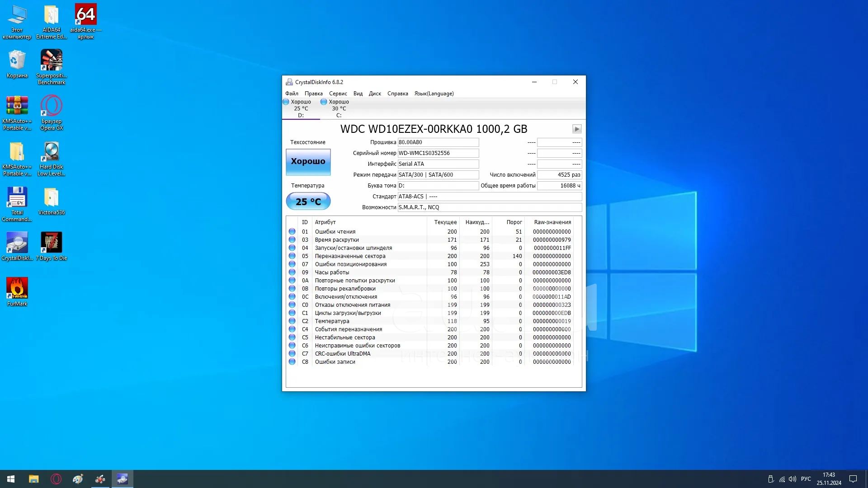Click the 25 °C temperature button
This screenshot has width=868, height=488.
308,202
